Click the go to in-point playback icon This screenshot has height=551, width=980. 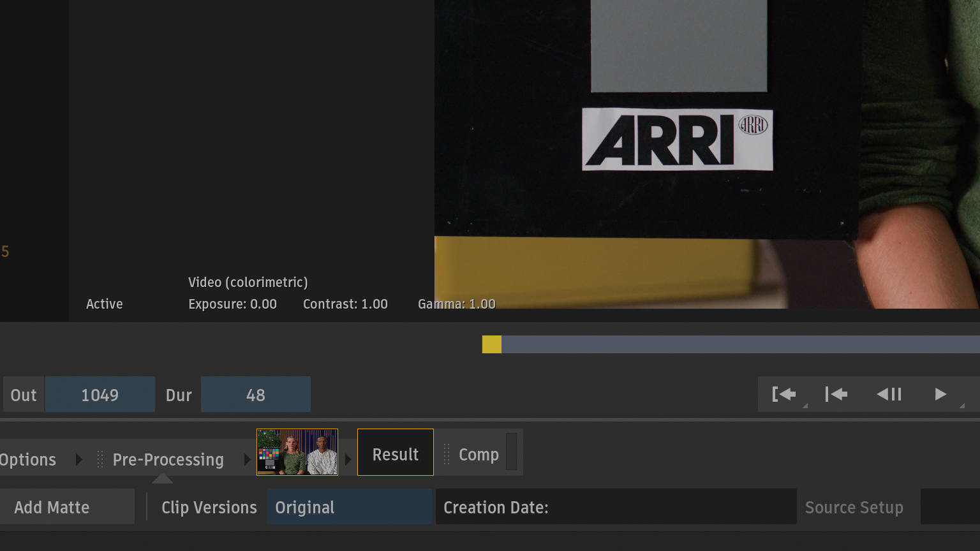(784, 394)
